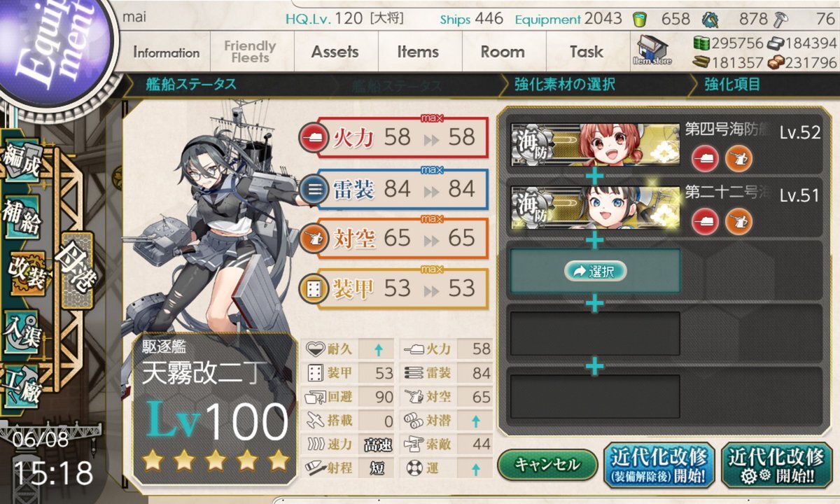Click the 選択 material select button
Image resolution: width=840 pixels, height=504 pixels.
click(595, 272)
